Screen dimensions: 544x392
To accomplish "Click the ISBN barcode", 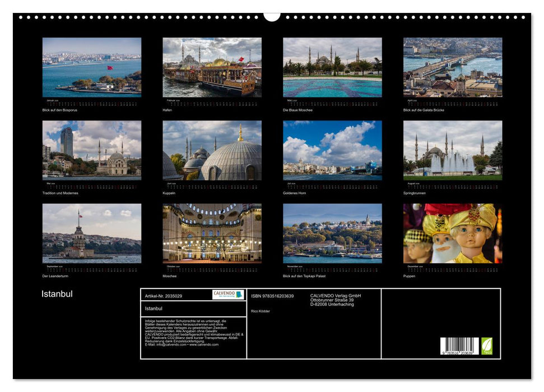I will pyautogui.click(x=459, y=346).
